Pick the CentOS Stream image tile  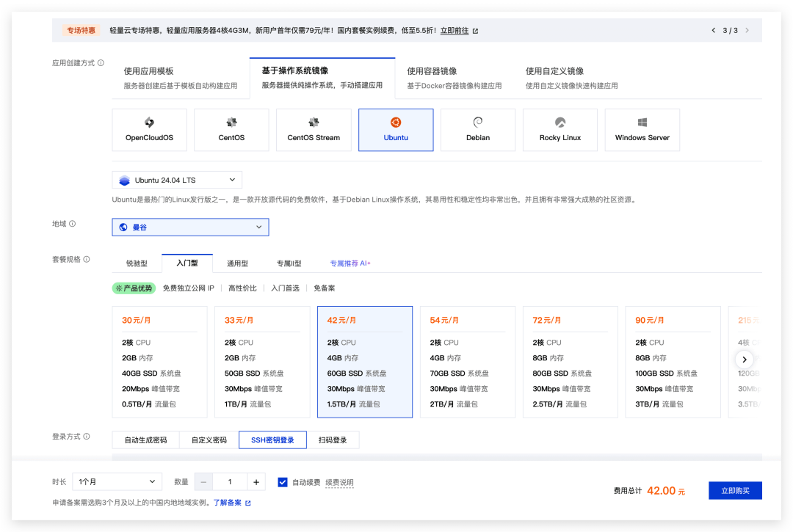pos(314,130)
